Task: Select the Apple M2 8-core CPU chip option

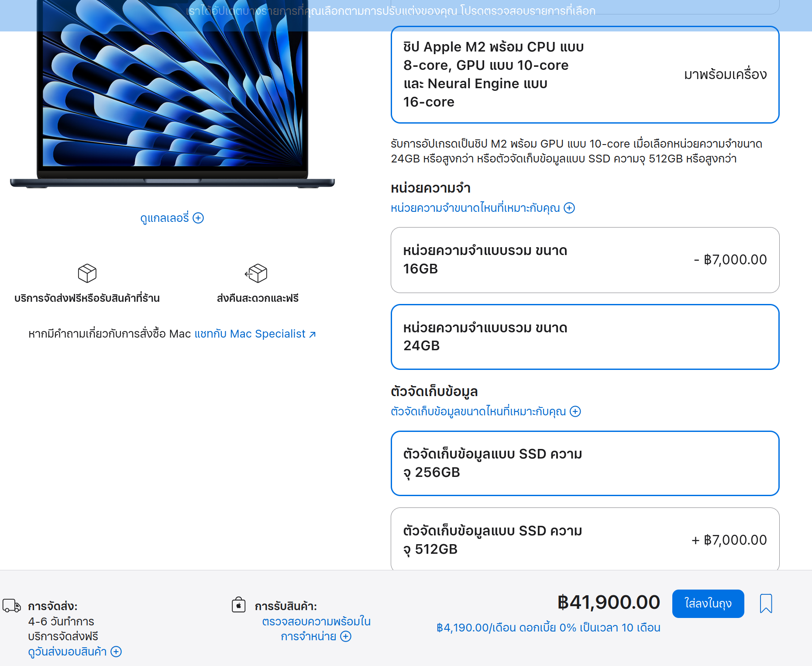Action: click(x=585, y=75)
